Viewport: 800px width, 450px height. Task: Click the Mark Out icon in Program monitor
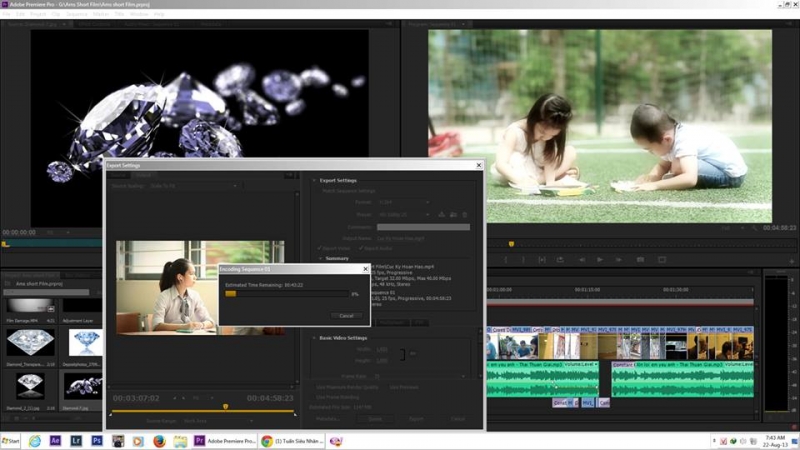tap(523, 260)
